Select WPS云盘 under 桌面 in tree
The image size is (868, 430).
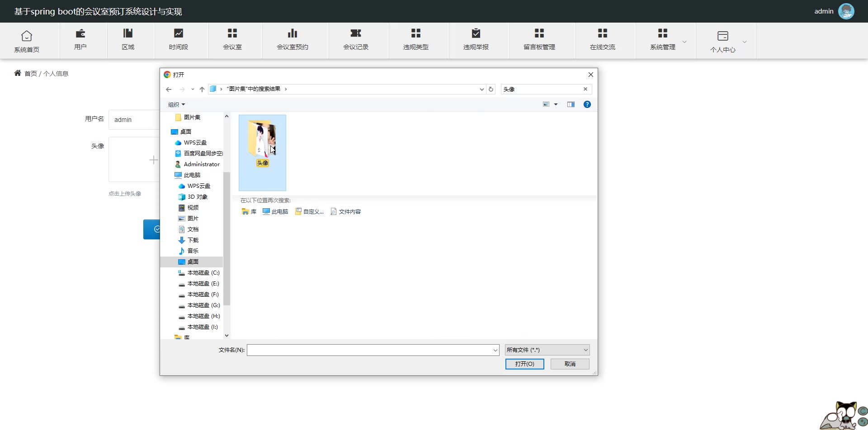(x=195, y=143)
